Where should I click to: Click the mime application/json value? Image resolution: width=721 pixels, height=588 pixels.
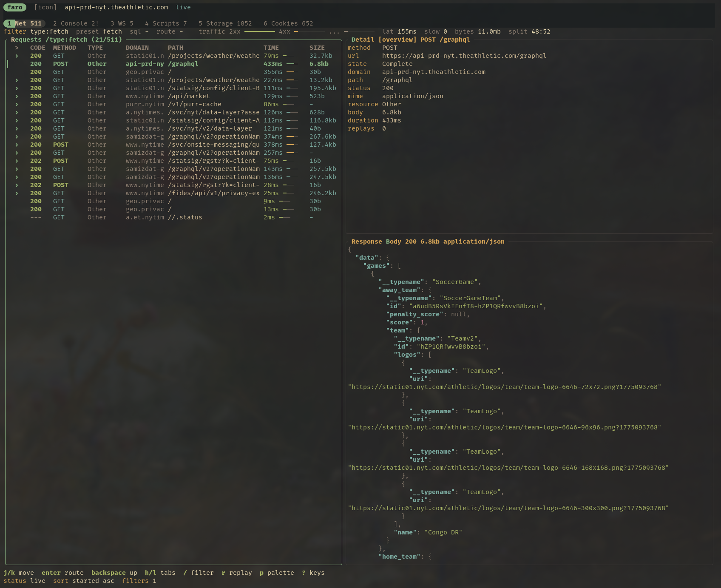tap(413, 96)
